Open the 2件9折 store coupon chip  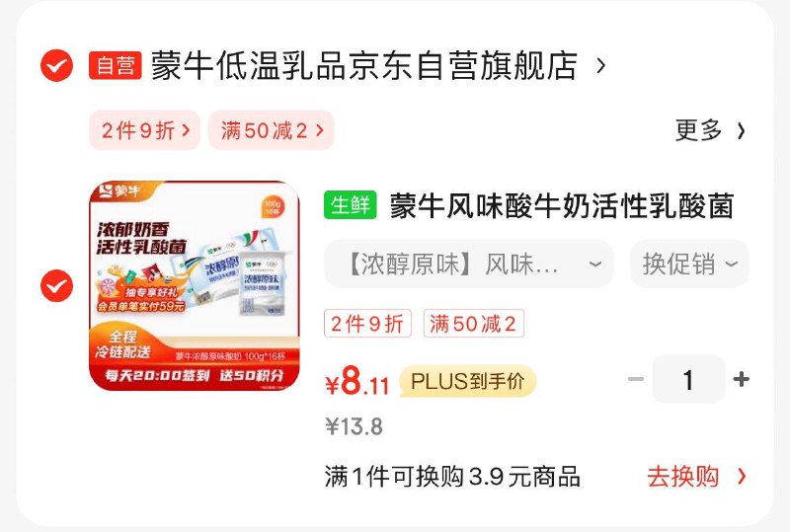click(145, 130)
